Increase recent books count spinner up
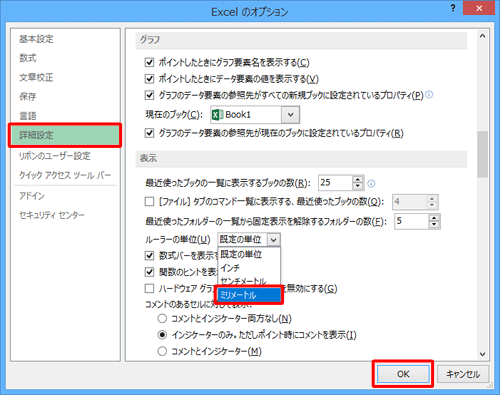Image resolution: width=500 pixels, height=395 pixels. 358,179
